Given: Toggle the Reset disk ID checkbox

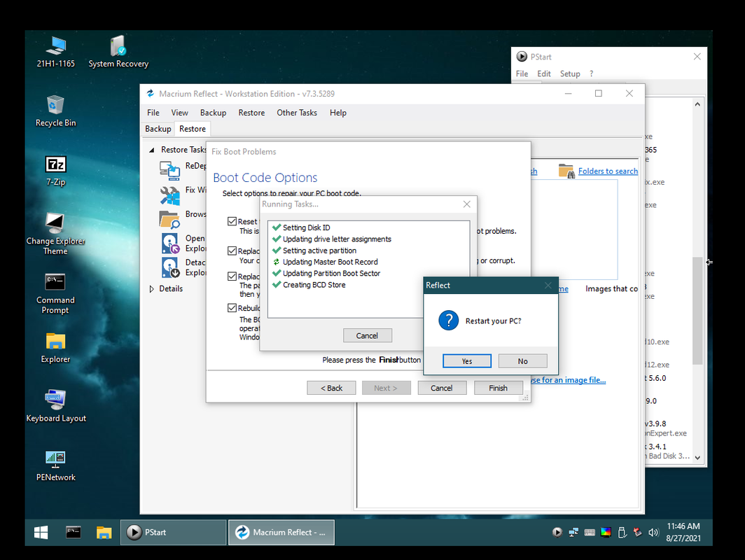Looking at the screenshot, I should [232, 221].
